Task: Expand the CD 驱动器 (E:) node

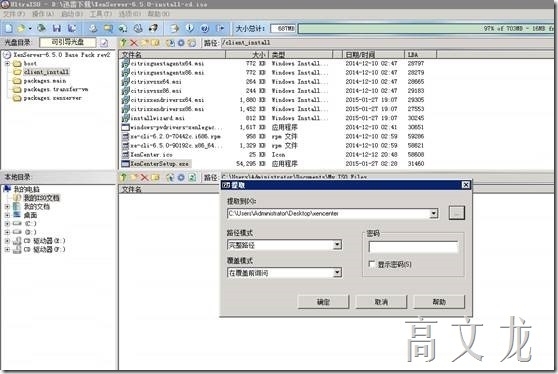Action: (7, 241)
